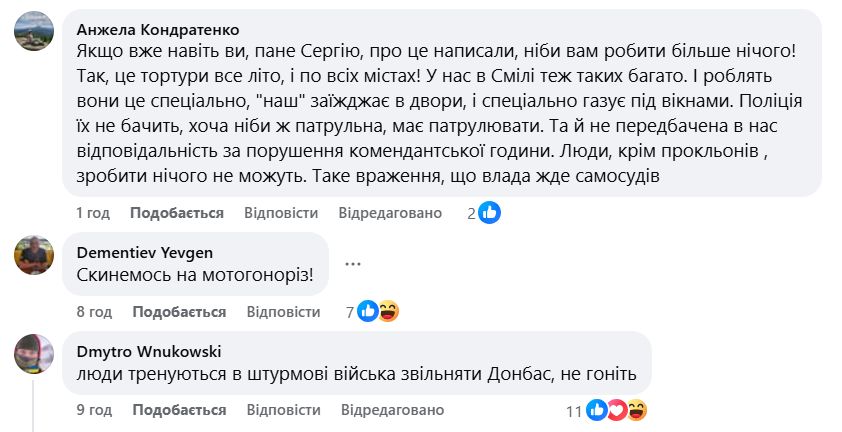Open the three-dot menu beside Dementiev's comment
Screen dimensions: 842x432
pyautogui.click(x=352, y=263)
